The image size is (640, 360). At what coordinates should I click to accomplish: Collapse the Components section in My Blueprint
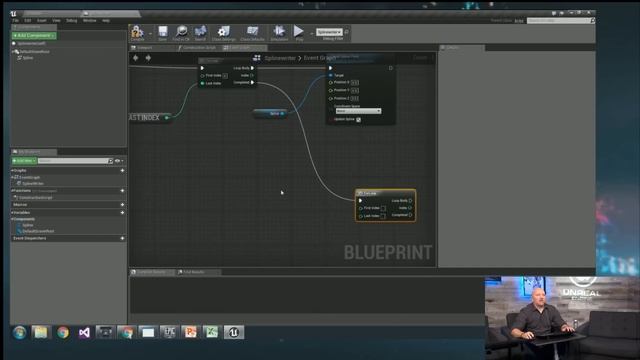[12, 219]
